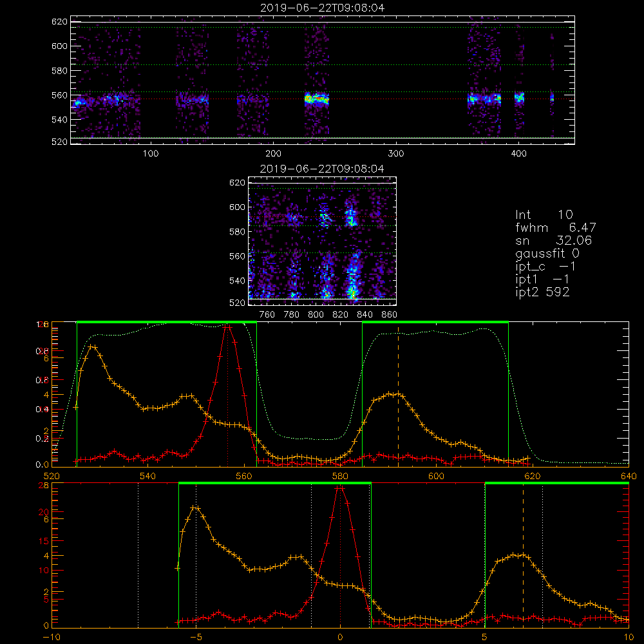Click the red peak at 0 in bottom plot
644x644 pixels.
[x=340, y=488]
